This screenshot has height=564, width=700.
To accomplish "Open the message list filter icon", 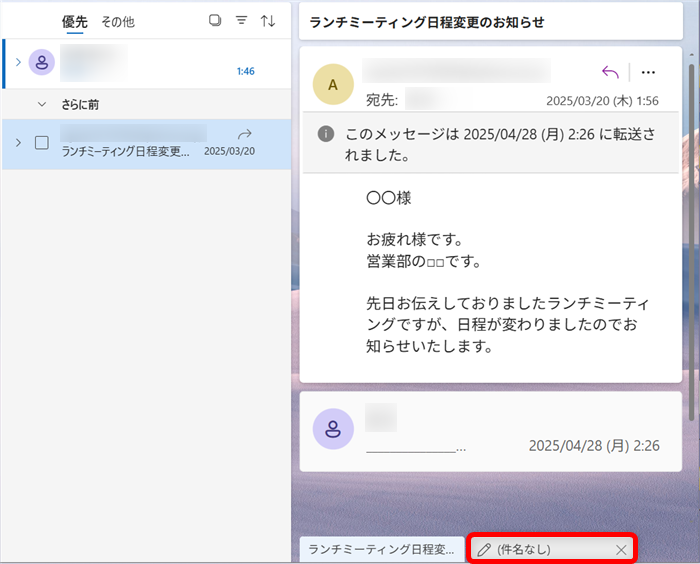I will (x=241, y=21).
